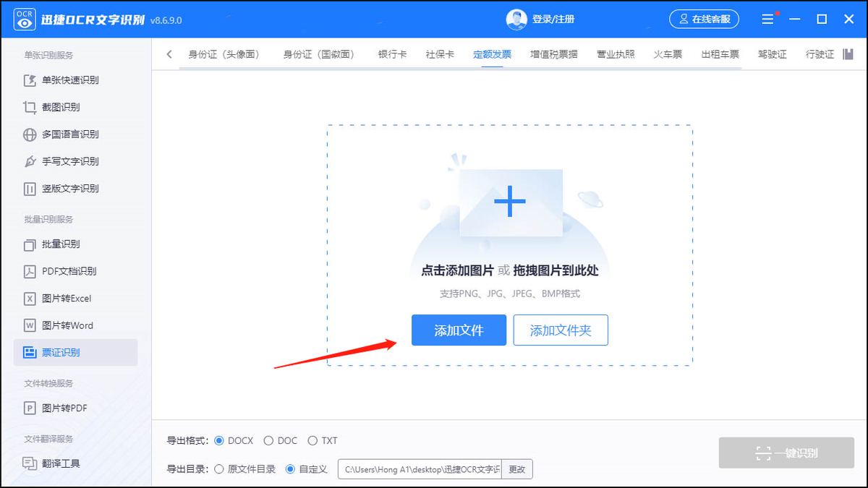Click the 截图识别 label text
868x488 pixels.
pos(61,107)
